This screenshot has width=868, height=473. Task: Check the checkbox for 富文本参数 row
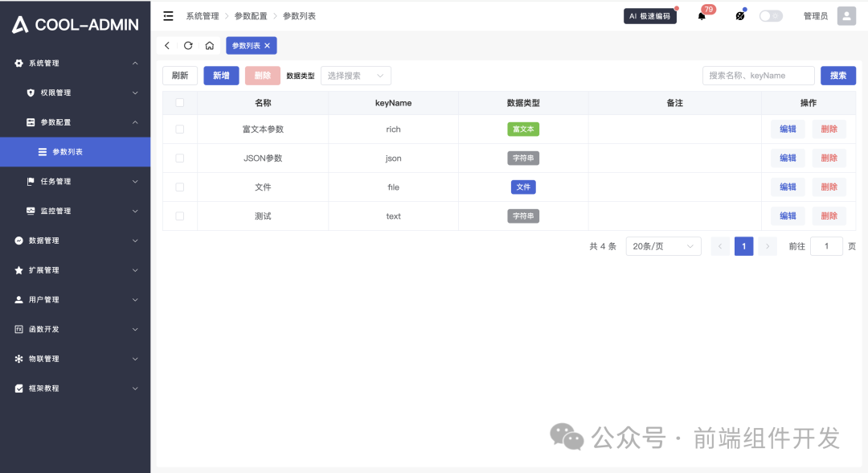tap(178, 129)
